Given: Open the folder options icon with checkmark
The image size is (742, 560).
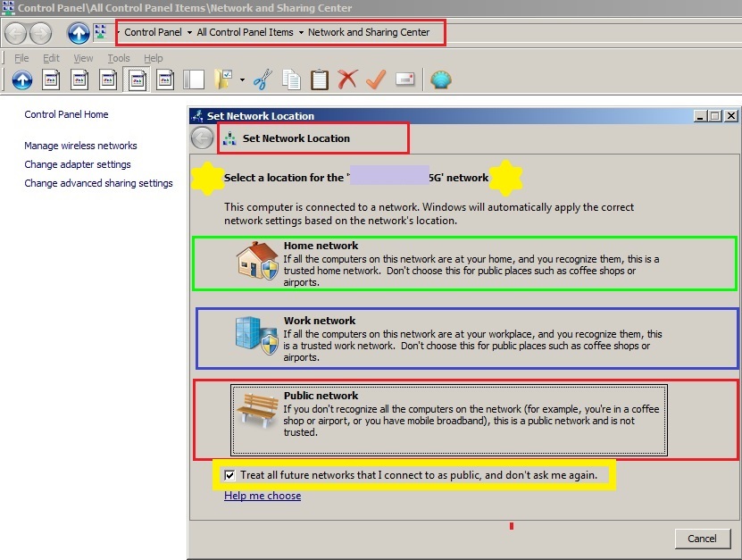Looking at the screenshot, I should click(223, 79).
